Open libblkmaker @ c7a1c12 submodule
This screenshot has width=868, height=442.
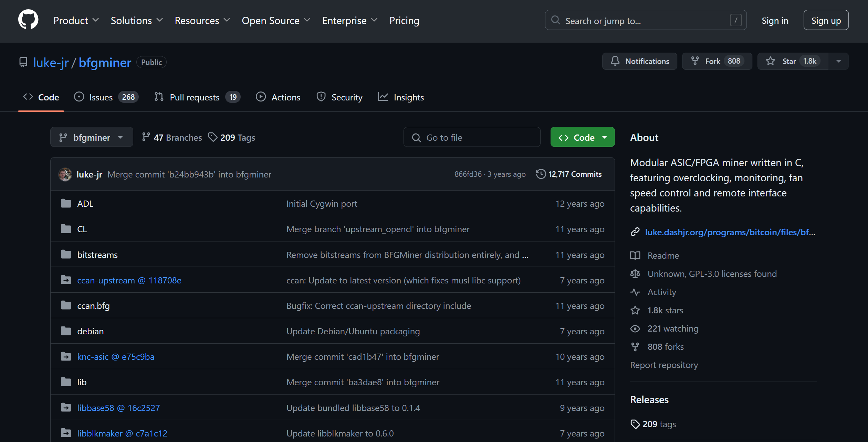coord(122,433)
